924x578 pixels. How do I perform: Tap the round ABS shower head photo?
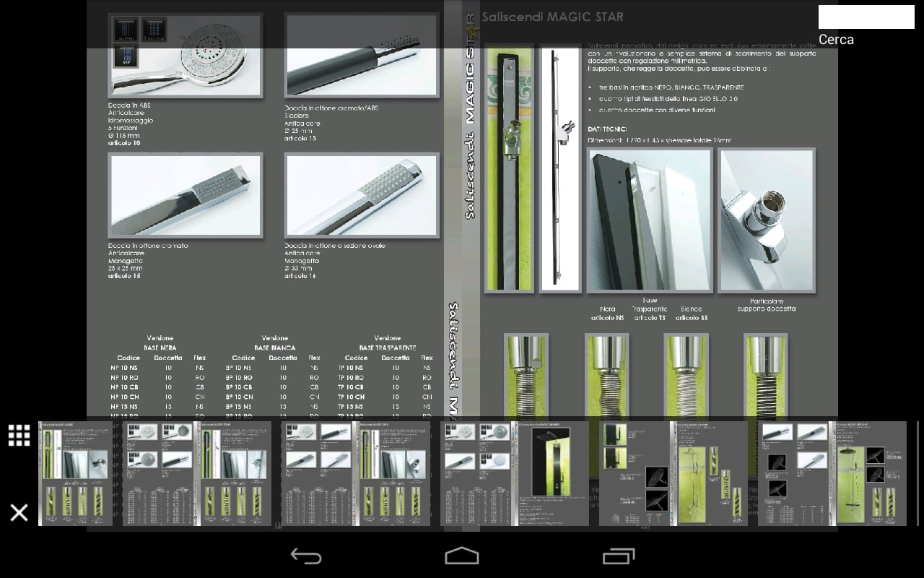coord(186,56)
